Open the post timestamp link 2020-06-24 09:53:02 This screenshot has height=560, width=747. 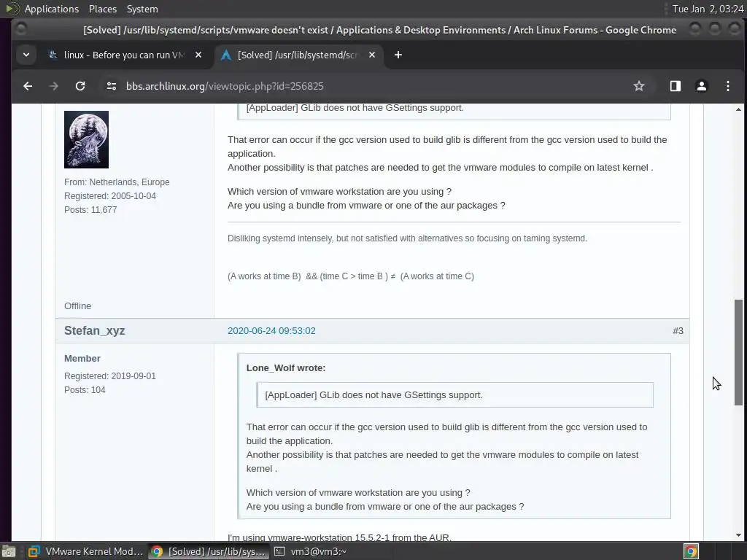pos(271,331)
